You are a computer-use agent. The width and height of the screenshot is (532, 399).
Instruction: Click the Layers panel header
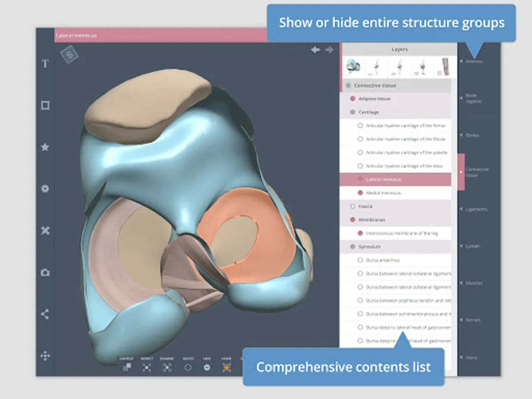pos(399,50)
